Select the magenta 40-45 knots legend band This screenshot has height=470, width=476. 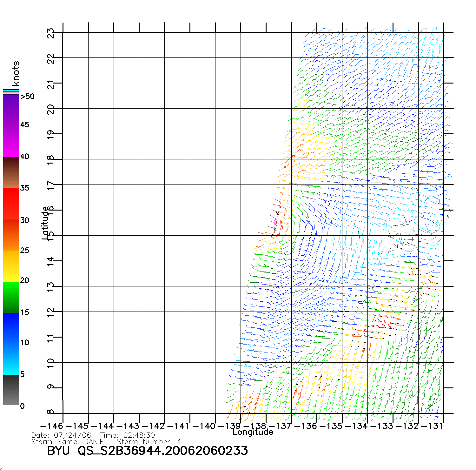11,141
